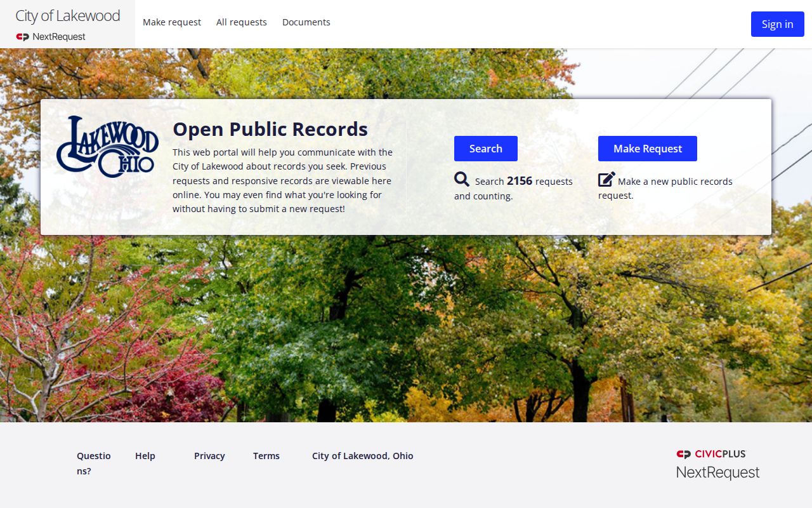Click the blue Make Request button

point(648,149)
